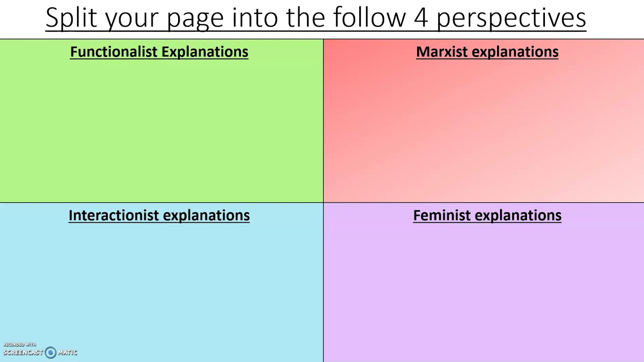Viewport: 644px width, 362px height.
Task: Click the word "follow" in the title
Action: (x=369, y=18)
